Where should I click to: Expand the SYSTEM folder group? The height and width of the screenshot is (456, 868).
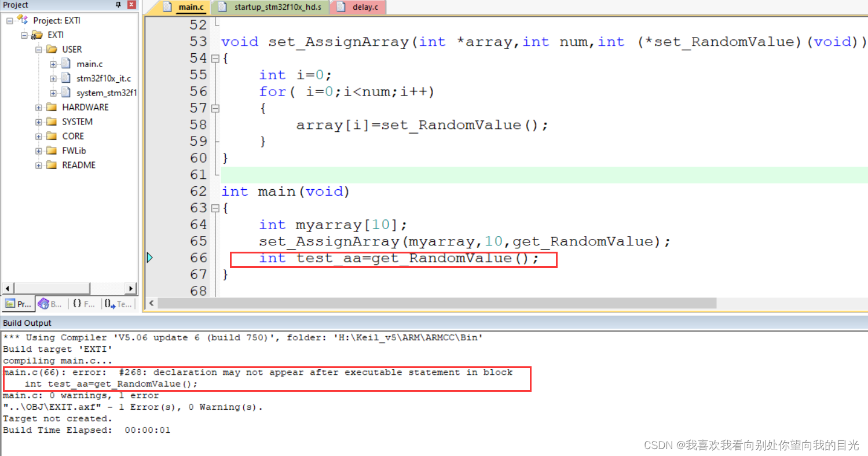pyautogui.click(x=39, y=122)
